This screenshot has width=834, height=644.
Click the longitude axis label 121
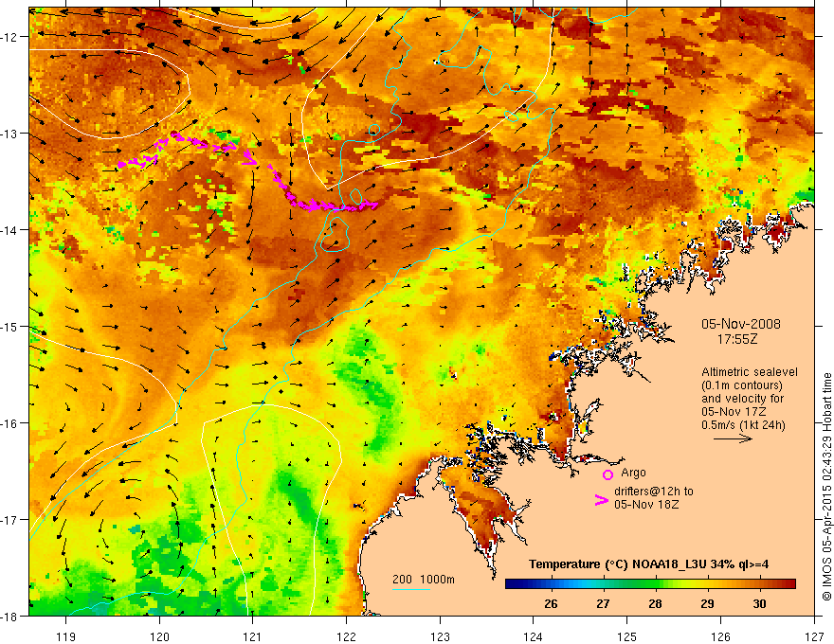pyautogui.click(x=253, y=636)
